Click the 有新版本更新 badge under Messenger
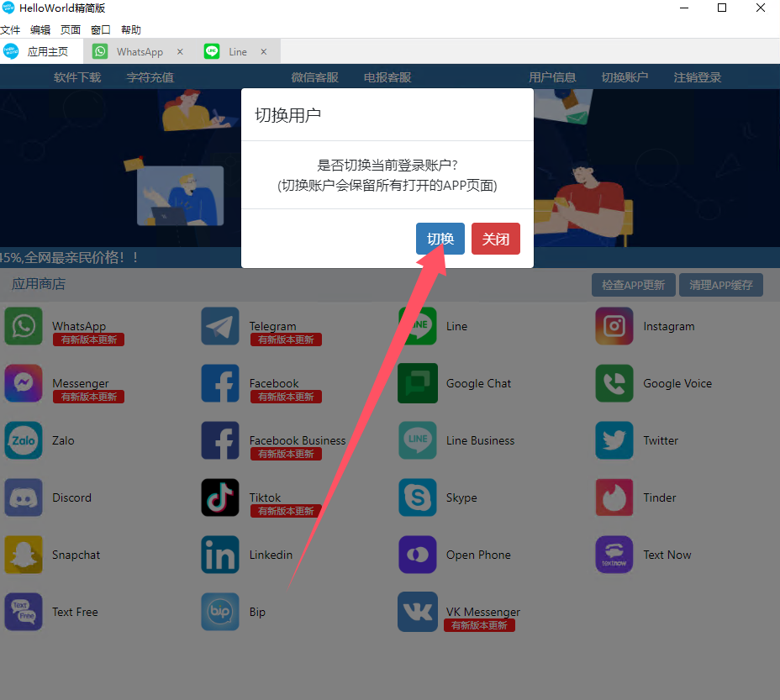 click(88, 397)
